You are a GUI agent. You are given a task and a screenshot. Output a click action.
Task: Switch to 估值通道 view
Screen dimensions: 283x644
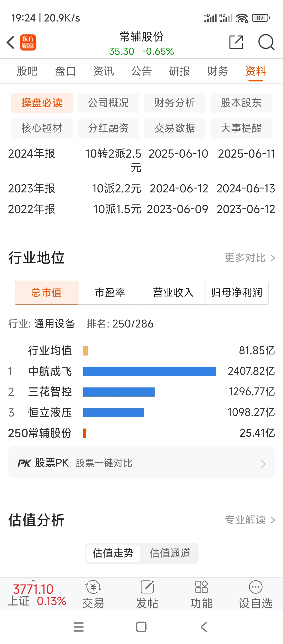[x=170, y=553]
